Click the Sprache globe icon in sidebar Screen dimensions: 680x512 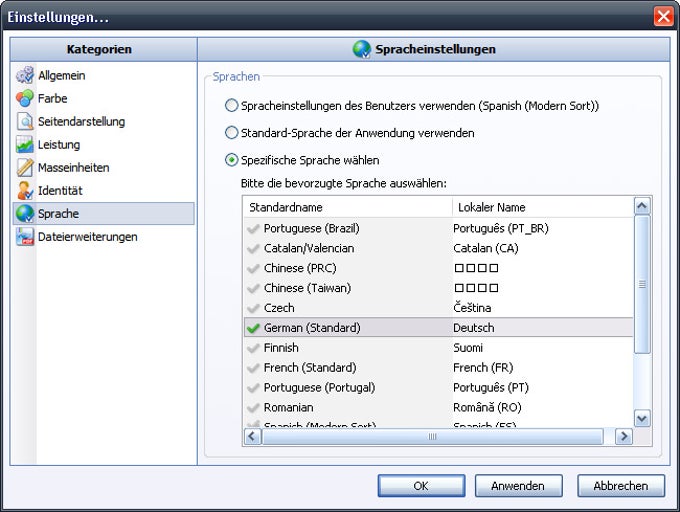25,213
